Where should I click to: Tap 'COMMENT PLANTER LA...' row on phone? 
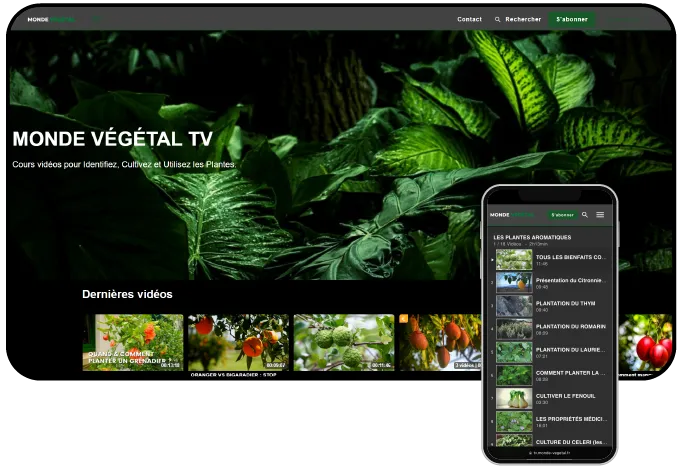551,375
